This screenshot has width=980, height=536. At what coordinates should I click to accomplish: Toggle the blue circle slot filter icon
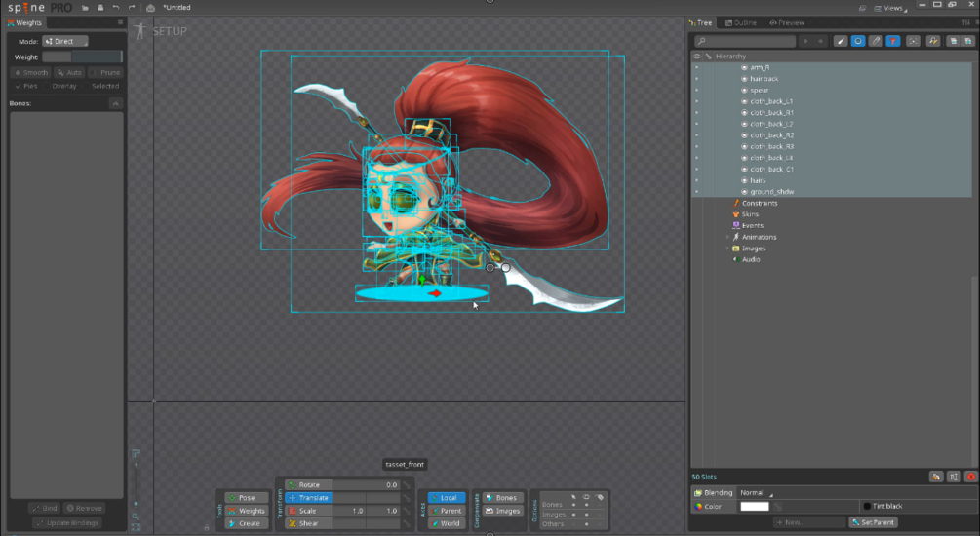[x=858, y=41]
